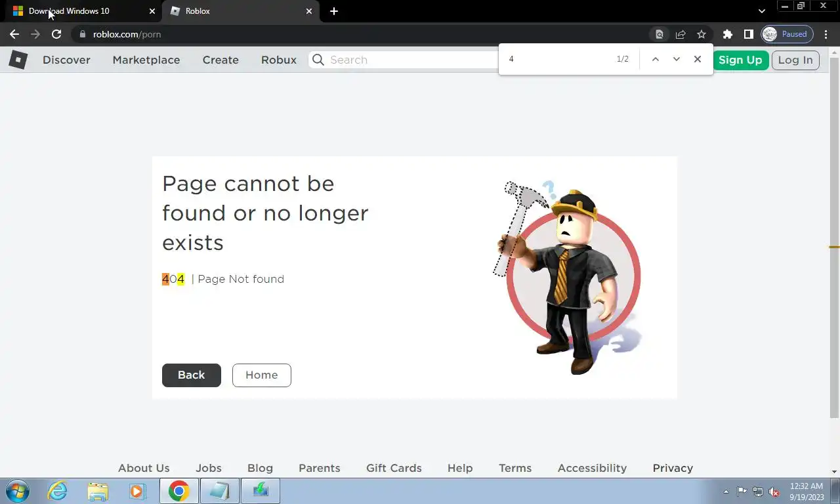840x504 pixels.
Task: Click the find bar text field
Action: click(558, 59)
